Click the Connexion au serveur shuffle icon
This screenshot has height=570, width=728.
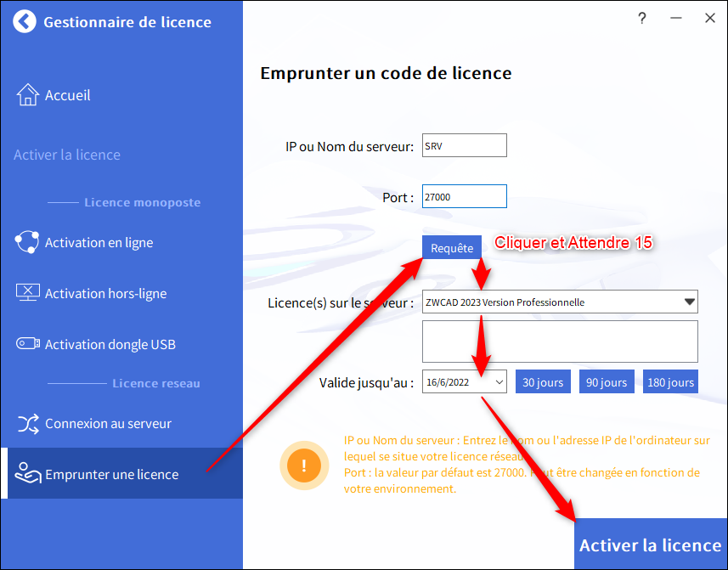[x=28, y=423]
